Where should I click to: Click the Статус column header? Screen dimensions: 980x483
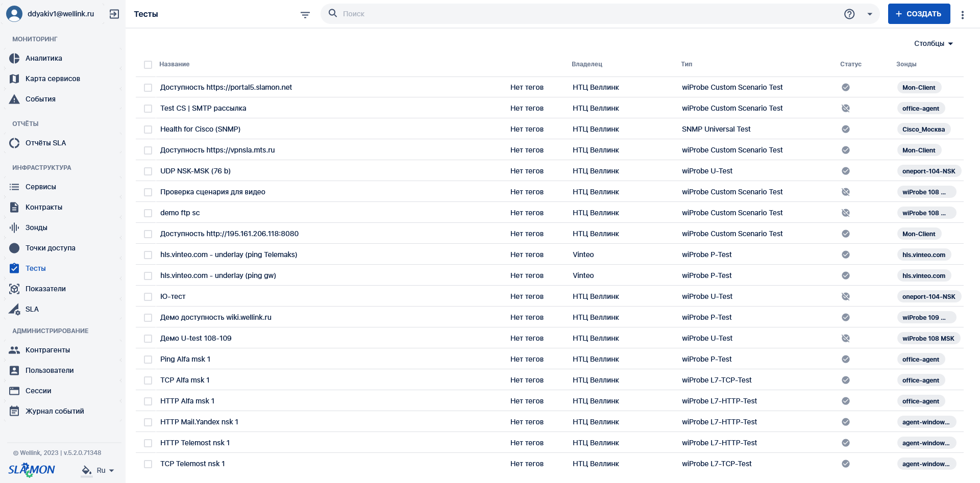(x=851, y=64)
